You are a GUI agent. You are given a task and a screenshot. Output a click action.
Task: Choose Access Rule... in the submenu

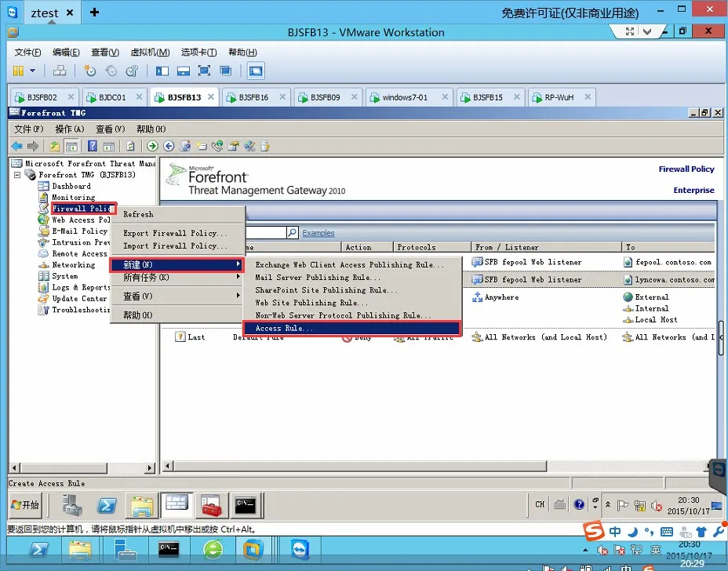pos(351,328)
